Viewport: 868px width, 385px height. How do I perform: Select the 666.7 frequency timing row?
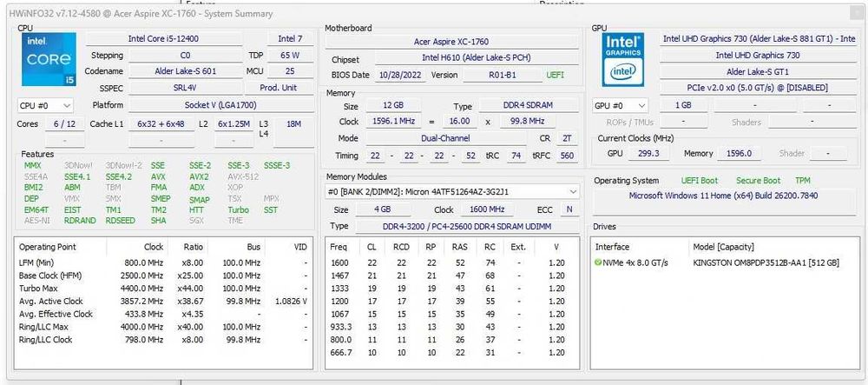[451, 352]
